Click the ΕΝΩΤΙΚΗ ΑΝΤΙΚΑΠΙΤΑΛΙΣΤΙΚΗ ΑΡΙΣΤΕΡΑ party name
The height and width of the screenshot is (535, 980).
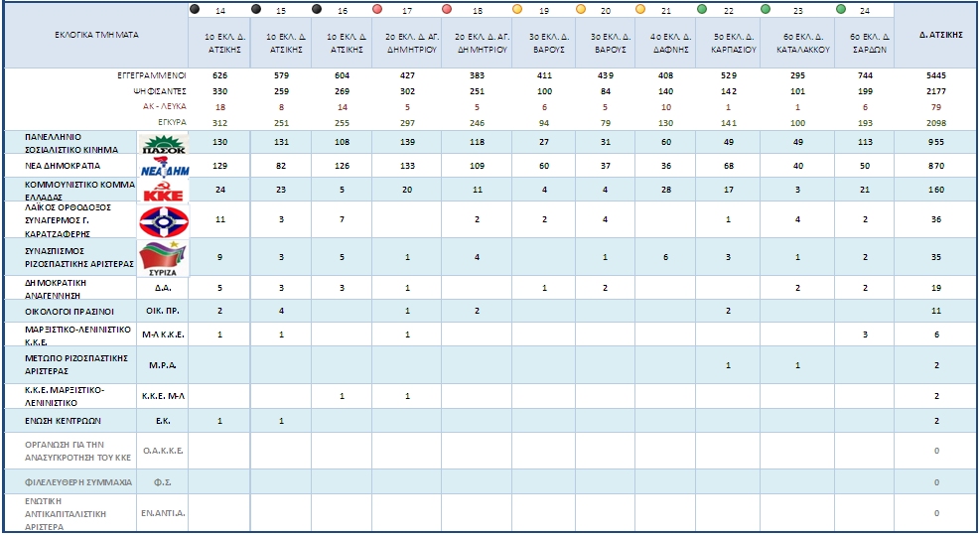65,514
